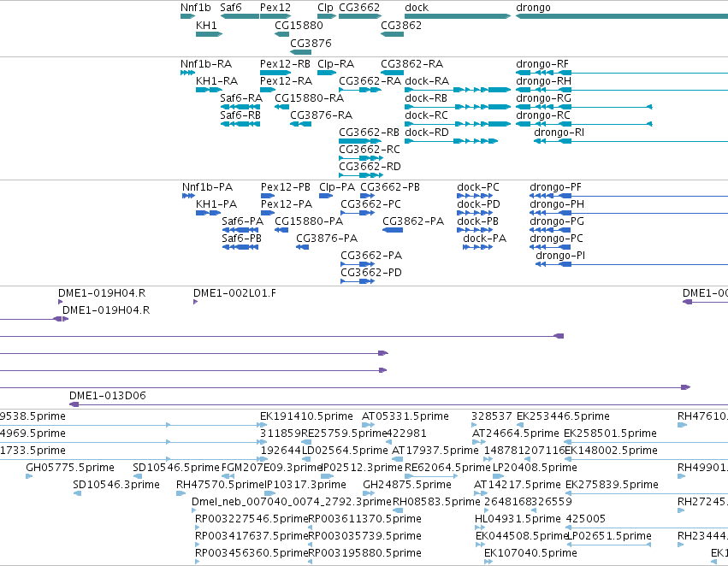This screenshot has height=566, width=728.
Task: Select the CG3876-RA transcript label
Action: click(x=322, y=115)
